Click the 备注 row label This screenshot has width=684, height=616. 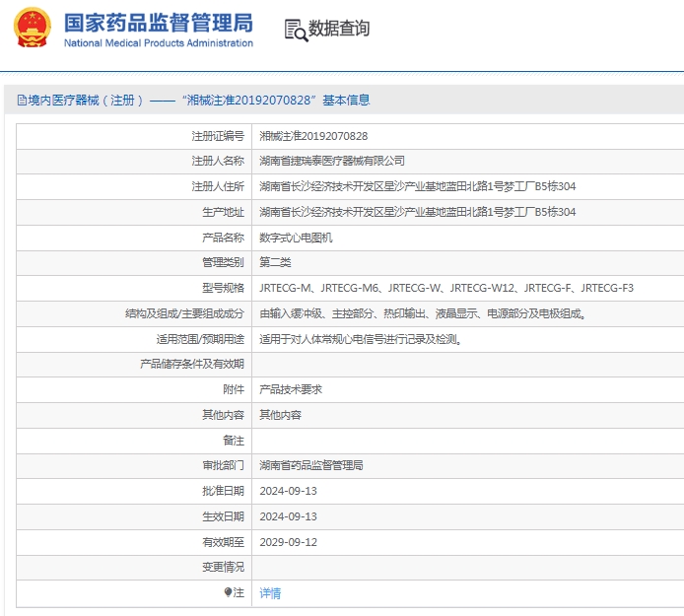pos(234,441)
